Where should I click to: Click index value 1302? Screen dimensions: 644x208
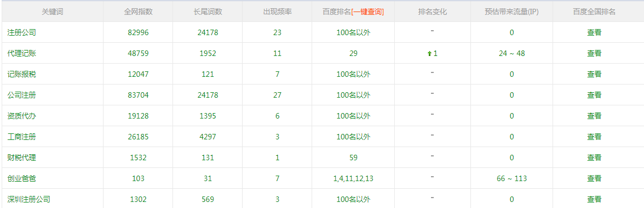pyautogui.click(x=138, y=199)
